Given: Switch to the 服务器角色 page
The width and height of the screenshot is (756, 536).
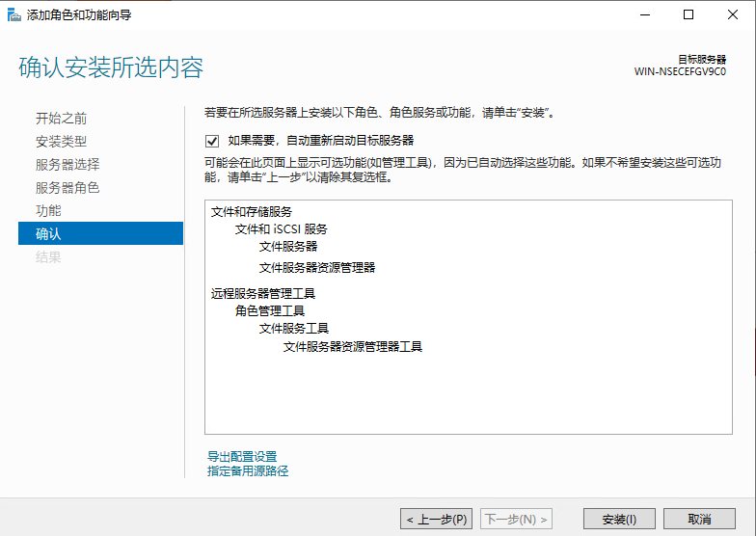Looking at the screenshot, I should click(67, 188).
